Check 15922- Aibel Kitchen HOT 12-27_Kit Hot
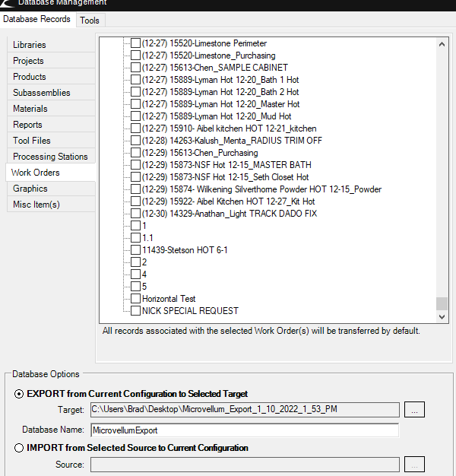456x476 pixels. tap(135, 201)
